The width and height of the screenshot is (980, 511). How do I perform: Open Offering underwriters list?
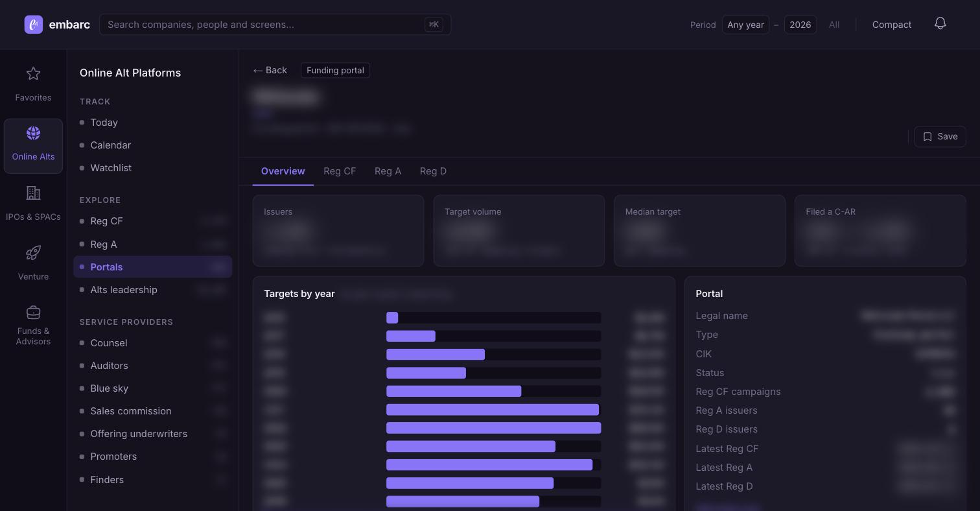point(152,434)
